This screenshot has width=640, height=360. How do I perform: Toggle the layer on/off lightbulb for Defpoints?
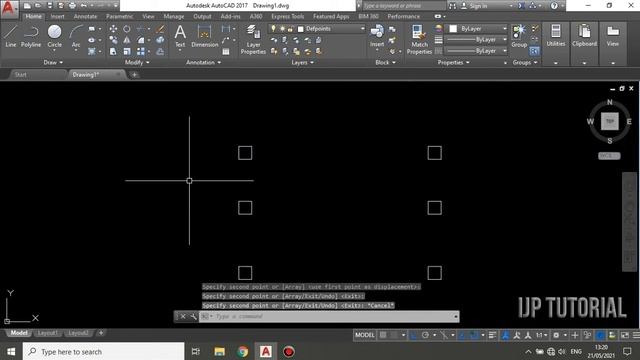click(x=273, y=29)
